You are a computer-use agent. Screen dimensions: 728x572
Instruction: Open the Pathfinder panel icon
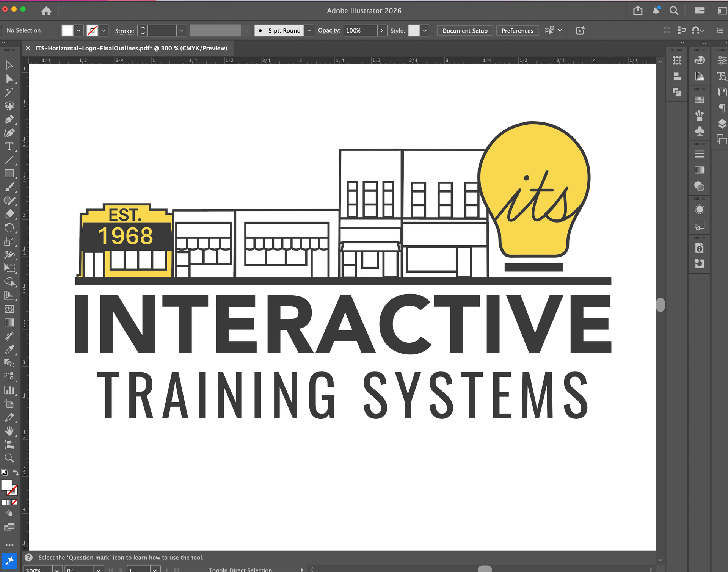coord(677,92)
